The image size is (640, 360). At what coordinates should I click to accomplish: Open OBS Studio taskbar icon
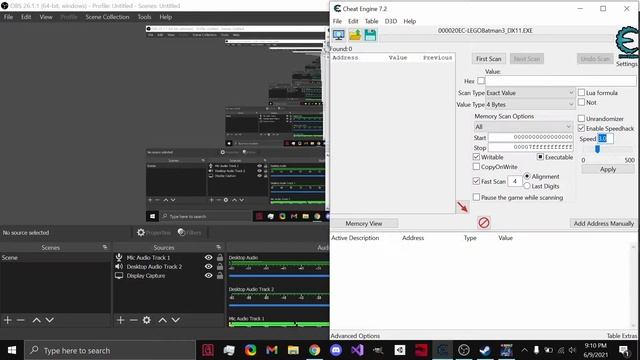tap(464, 350)
